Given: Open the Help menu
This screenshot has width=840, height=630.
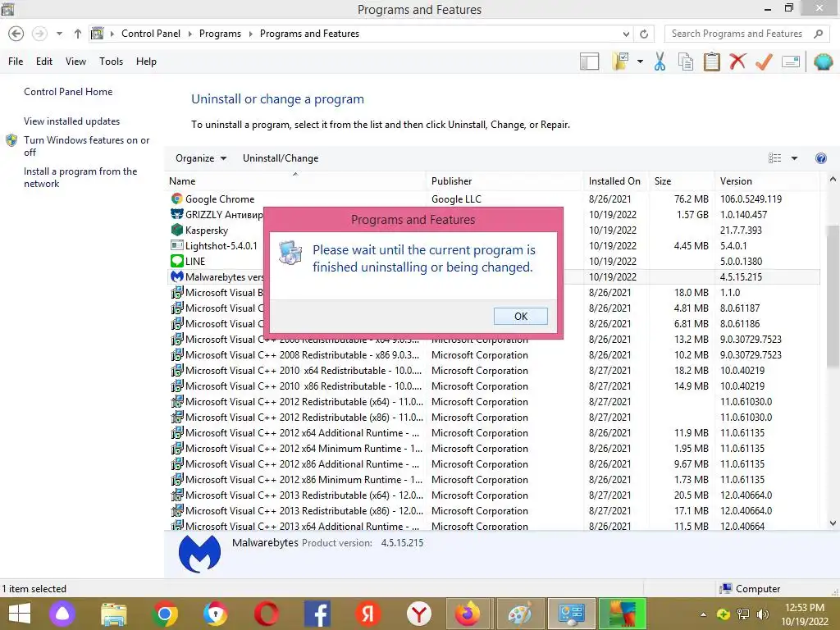Looking at the screenshot, I should point(146,61).
